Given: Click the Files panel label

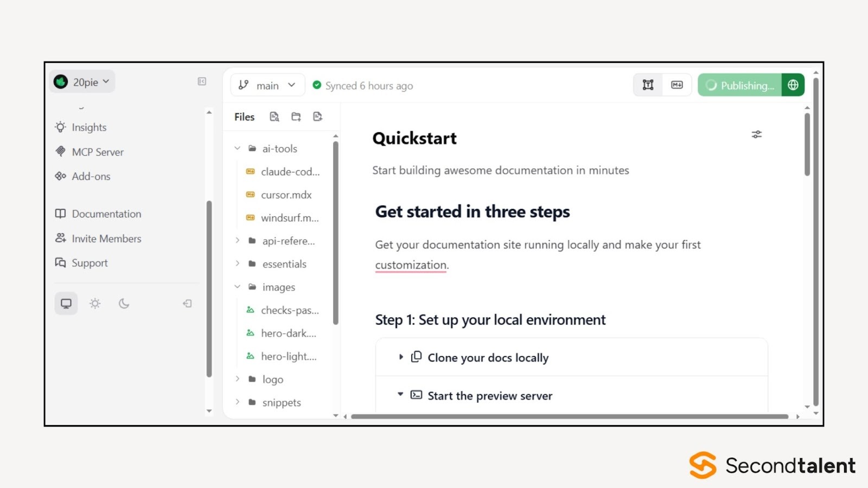Looking at the screenshot, I should [244, 117].
